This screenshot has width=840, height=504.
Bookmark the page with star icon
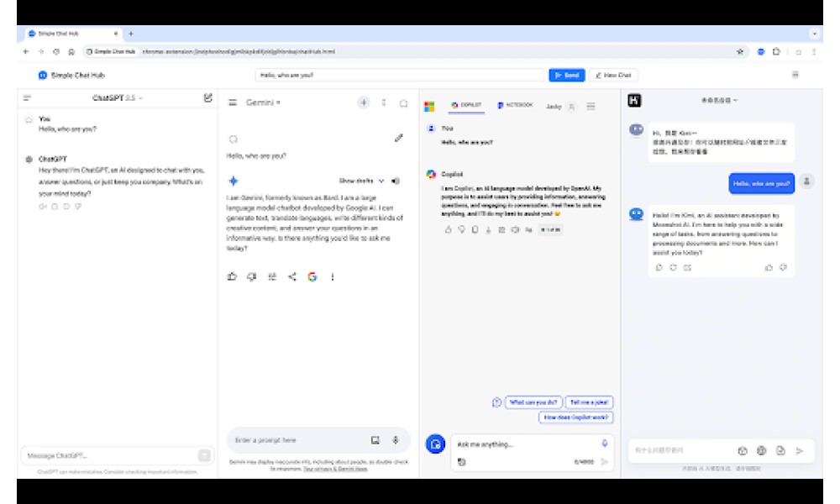point(740,51)
